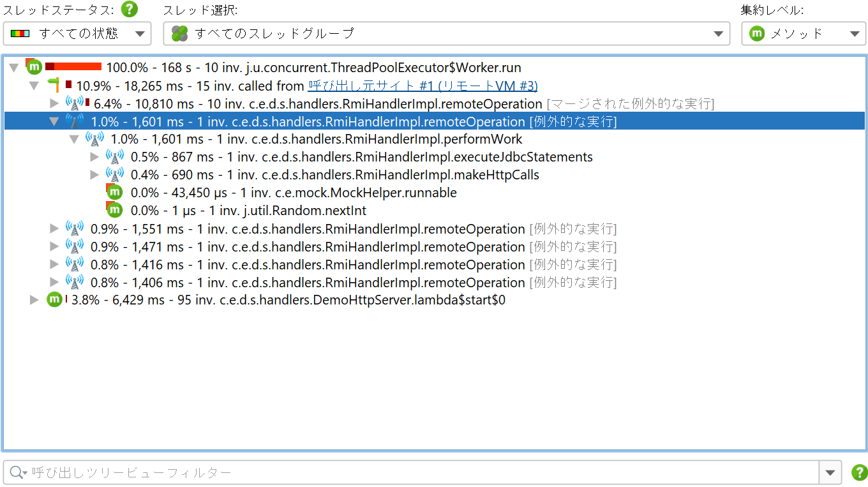Click antenna icon of makeHttpCalls row
The image size is (868, 487).
point(115,175)
